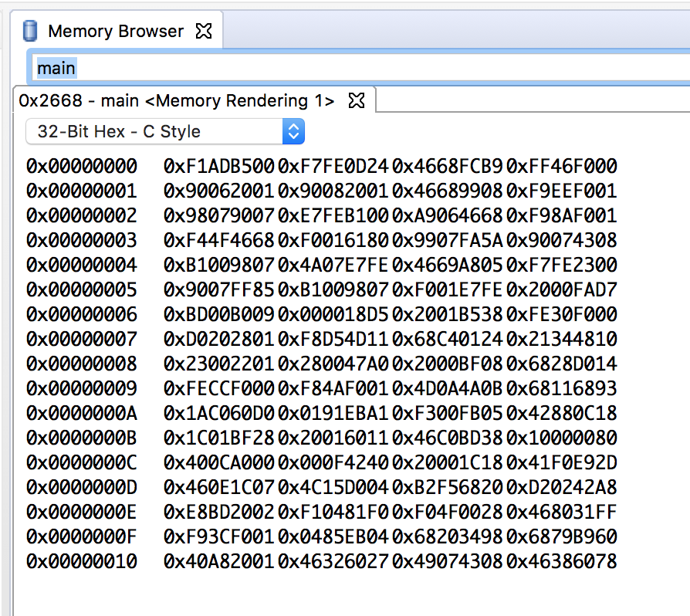This screenshot has height=616, width=690.
Task: Select address 0x00000006 row label
Action: tap(82, 314)
